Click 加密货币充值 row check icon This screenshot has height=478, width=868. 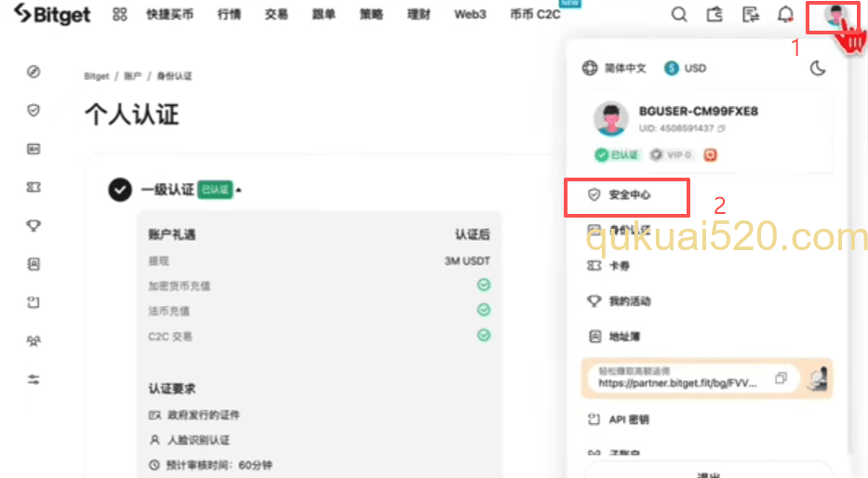tap(484, 285)
